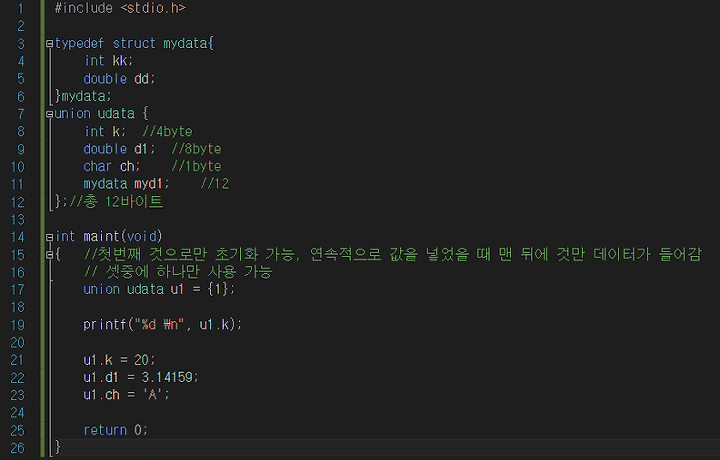The width and height of the screenshot is (720, 460).
Task: Click line number 20 in gutter
Action: 17,342
